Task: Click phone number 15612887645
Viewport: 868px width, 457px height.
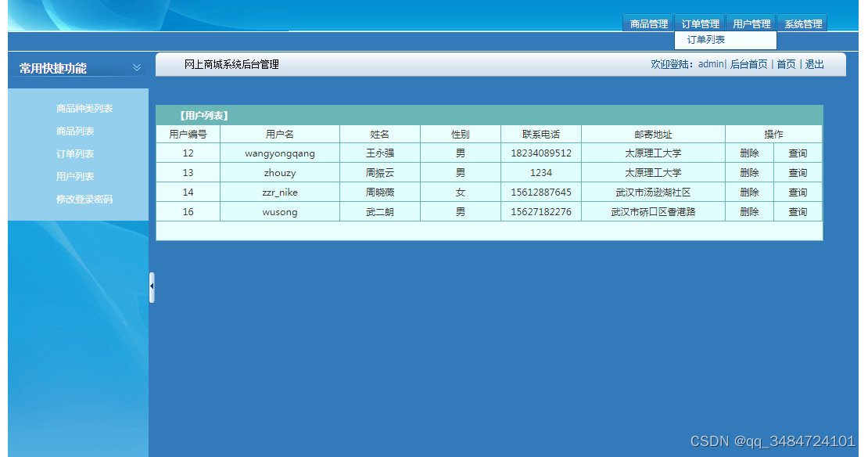Action: click(541, 193)
